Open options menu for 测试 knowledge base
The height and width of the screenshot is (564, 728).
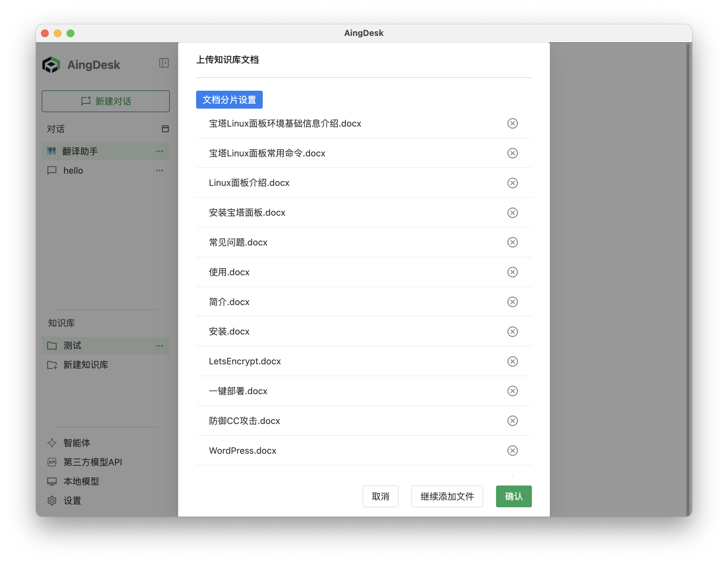pos(159,346)
